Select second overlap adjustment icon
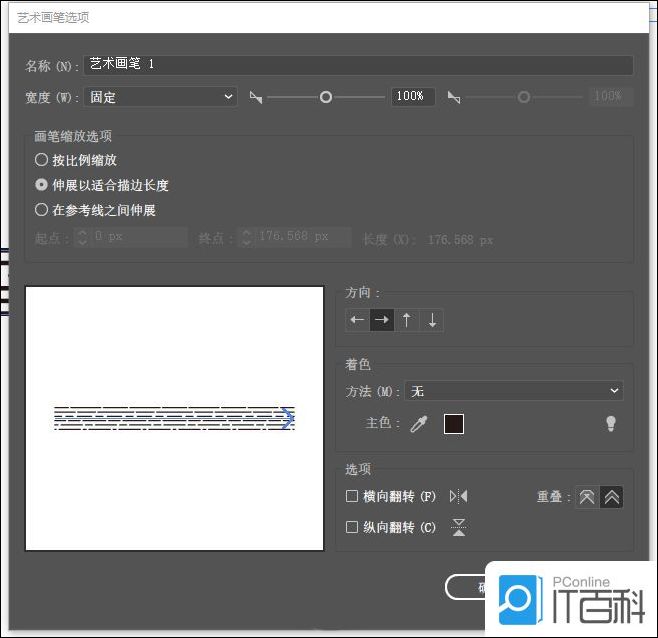 click(x=611, y=497)
